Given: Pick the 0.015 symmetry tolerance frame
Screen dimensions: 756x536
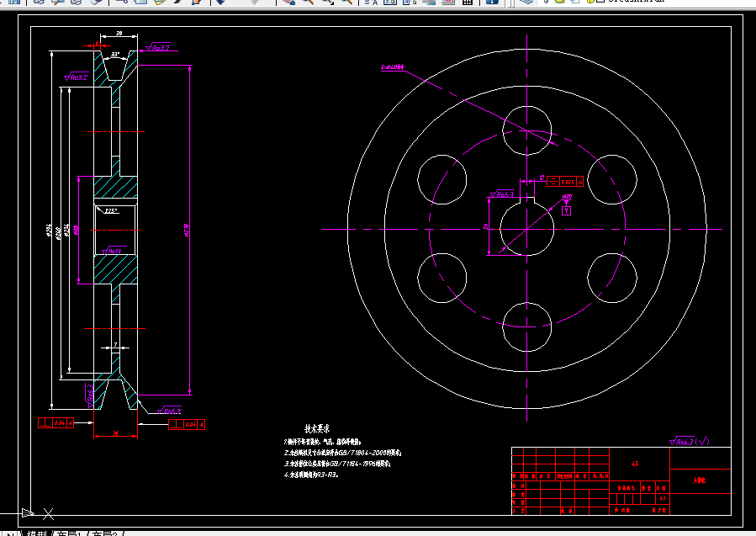Looking at the screenshot, I should [x=565, y=182].
